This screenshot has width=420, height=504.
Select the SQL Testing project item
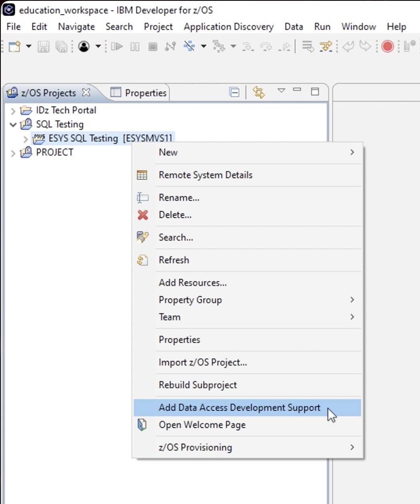[x=60, y=124]
